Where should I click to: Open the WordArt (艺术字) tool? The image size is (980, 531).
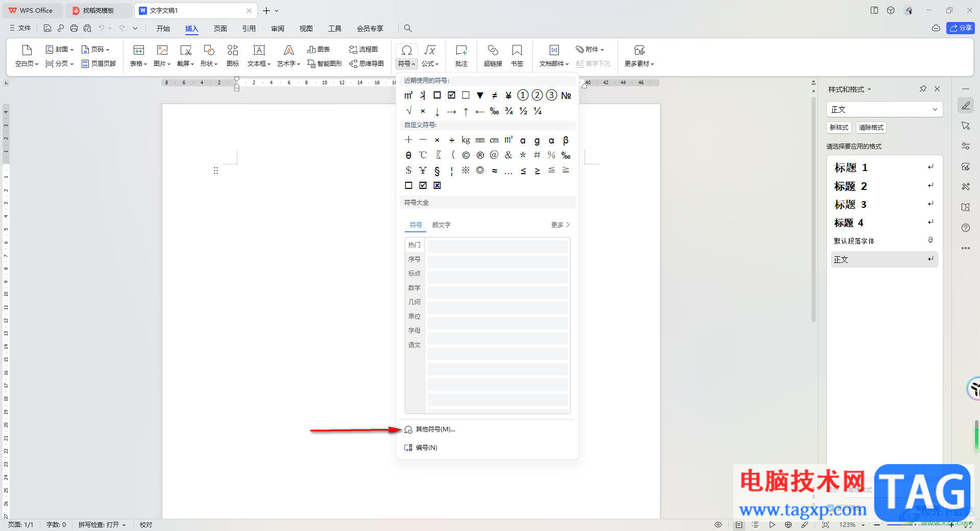click(x=288, y=56)
